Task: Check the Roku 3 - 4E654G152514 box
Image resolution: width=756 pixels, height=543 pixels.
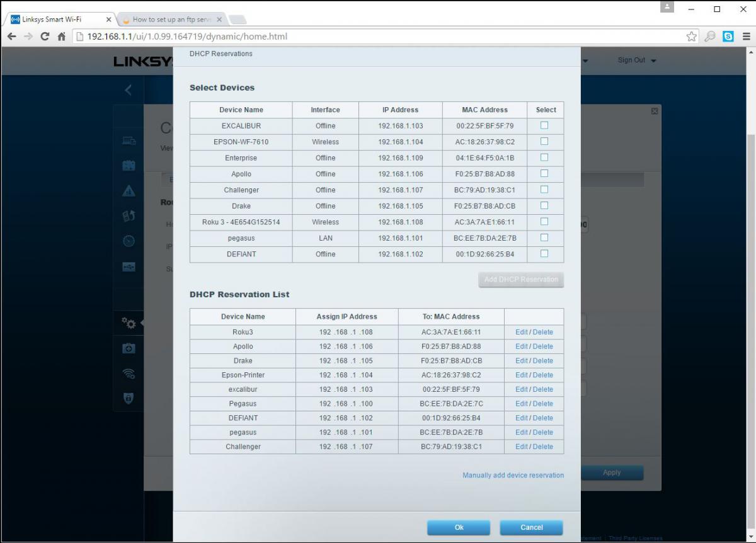Action: click(x=544, y=221)
